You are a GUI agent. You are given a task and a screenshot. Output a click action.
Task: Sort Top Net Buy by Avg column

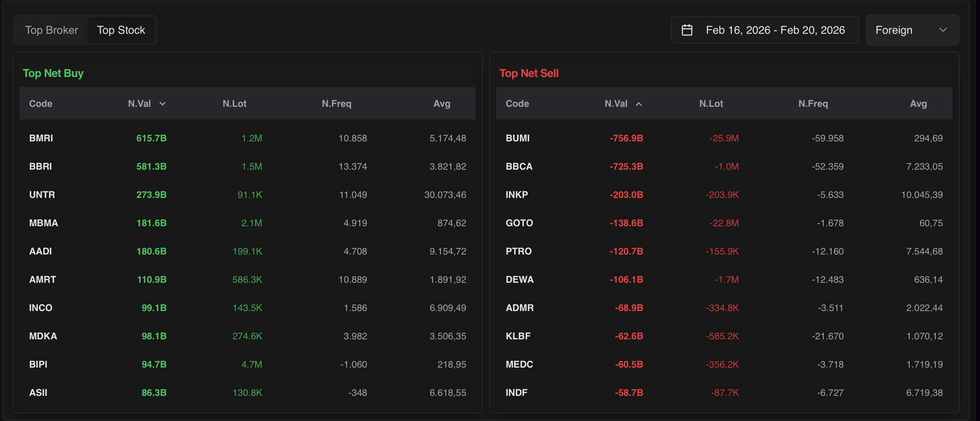(442, 104)
